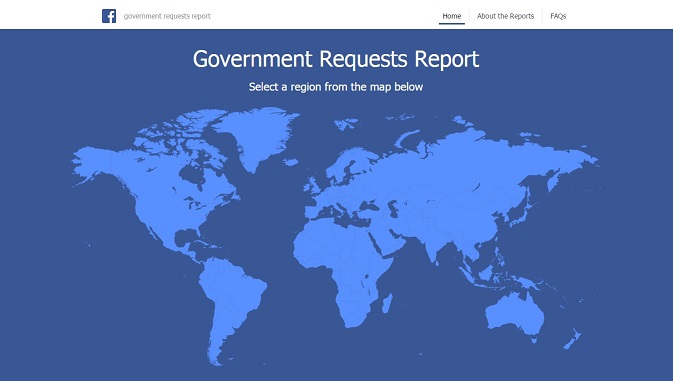
Task: Select New Zealand on the map
Action: [573, 339]
